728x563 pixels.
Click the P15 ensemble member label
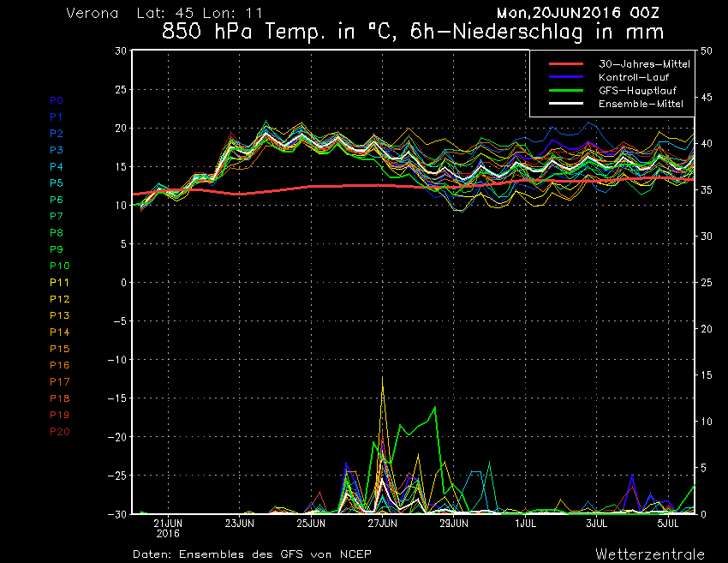60,349
